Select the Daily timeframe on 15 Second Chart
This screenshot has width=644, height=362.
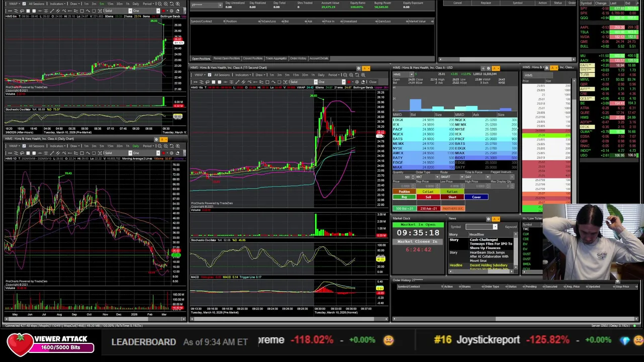321,75
